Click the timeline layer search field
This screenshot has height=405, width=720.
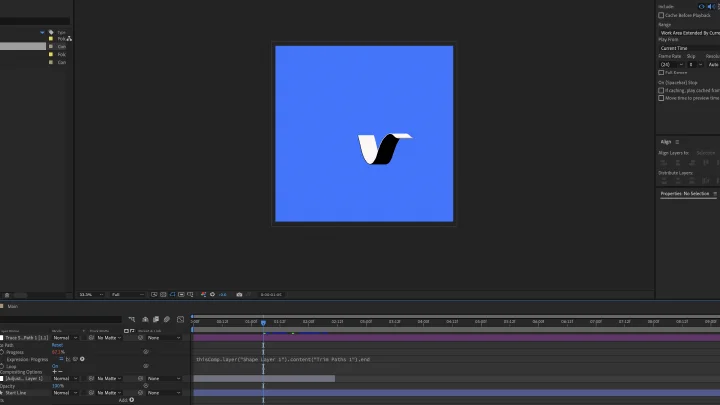coord(61,320)
